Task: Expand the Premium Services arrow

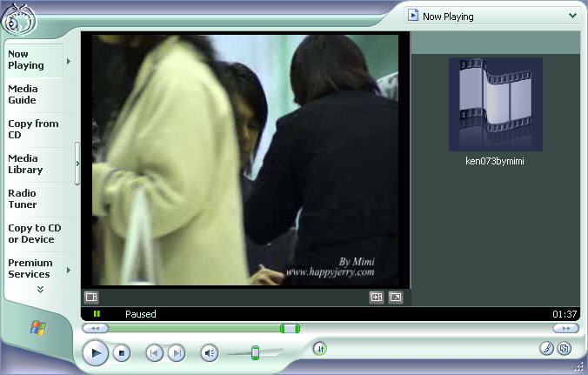Action: 69,270
